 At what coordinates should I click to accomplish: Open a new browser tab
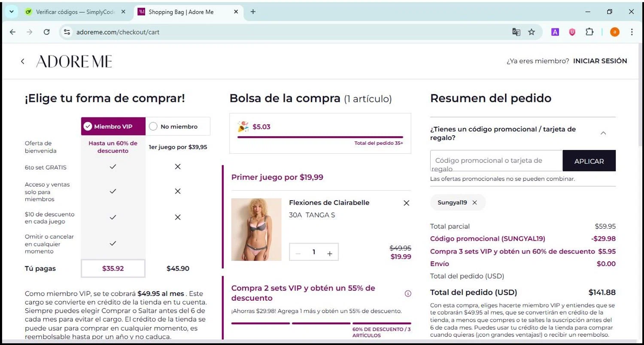coord(253,12)
